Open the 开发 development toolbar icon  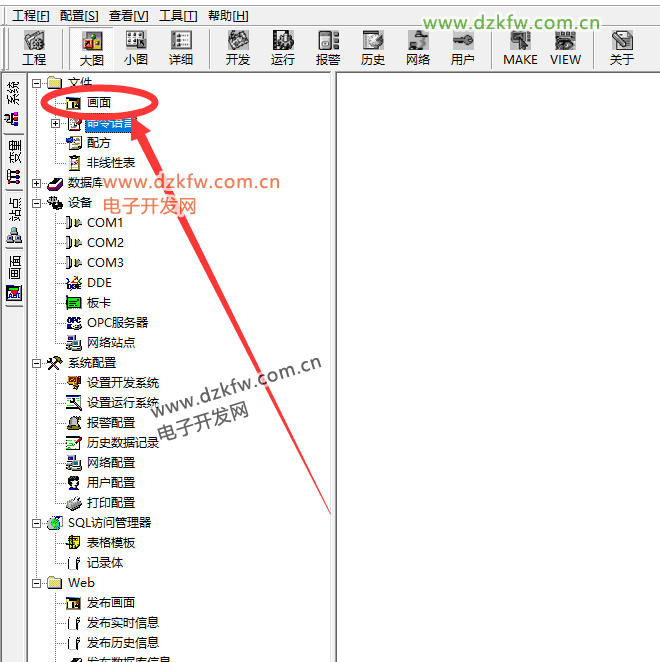(238, 47)
